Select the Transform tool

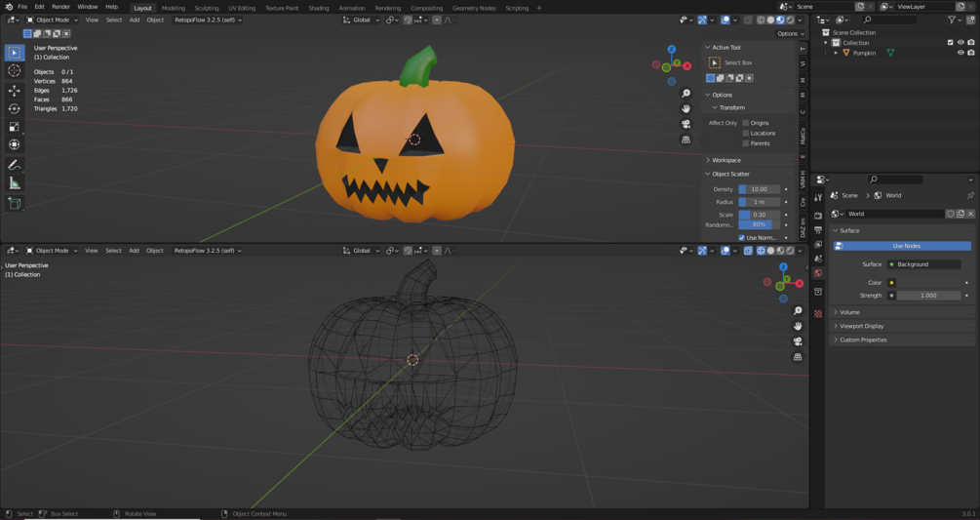14,145
